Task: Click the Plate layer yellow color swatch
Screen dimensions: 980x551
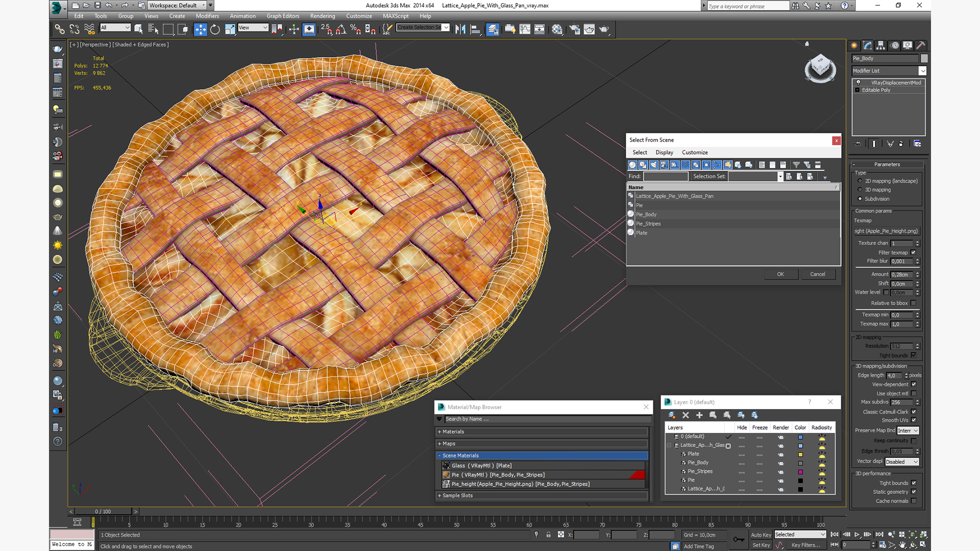Action: click(800, 454)
